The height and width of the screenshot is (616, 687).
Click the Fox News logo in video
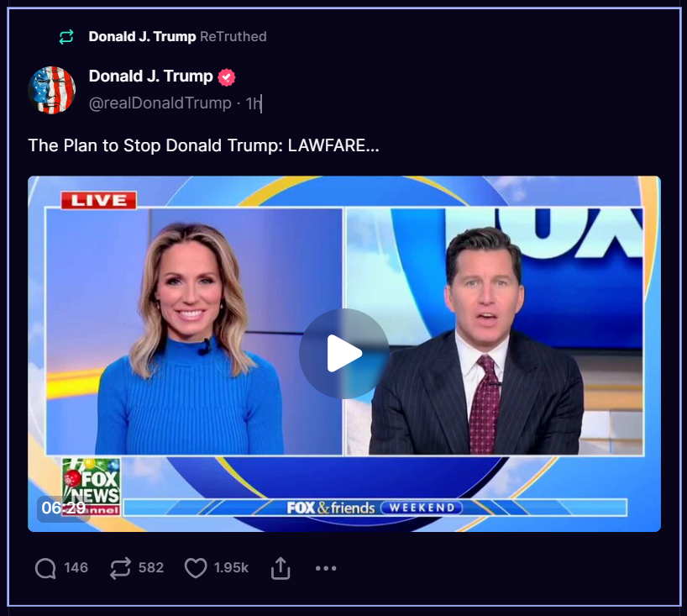(92, 487)
